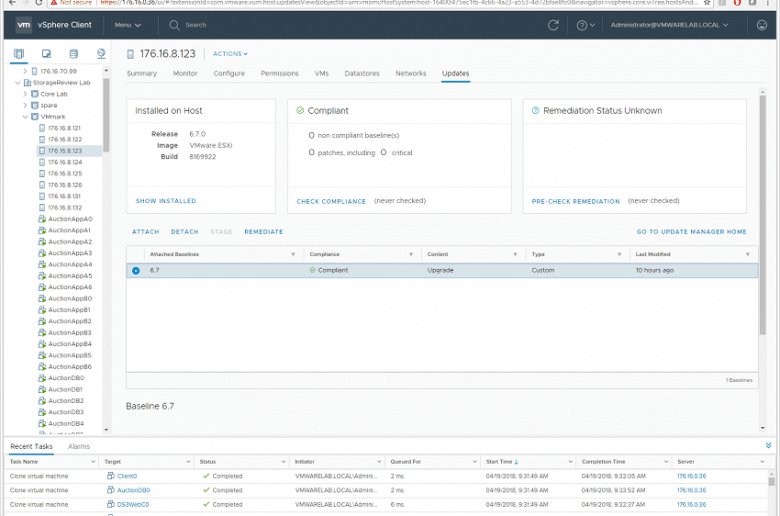The image size is (780, 516).
Task: Click green Compliant check icon in card
Action: (300, 110)
